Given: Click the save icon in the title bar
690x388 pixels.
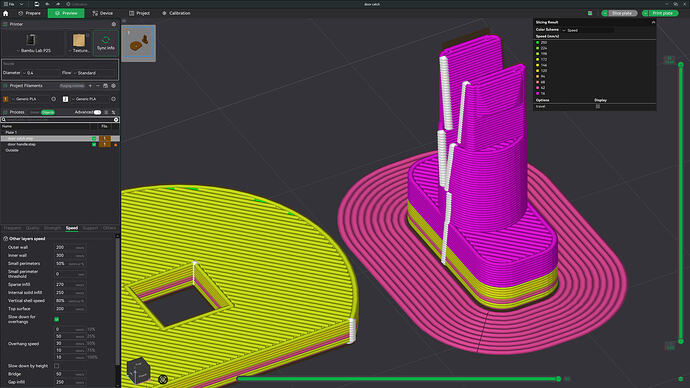Looking at the screenshot, I should (x=37, y=4).
